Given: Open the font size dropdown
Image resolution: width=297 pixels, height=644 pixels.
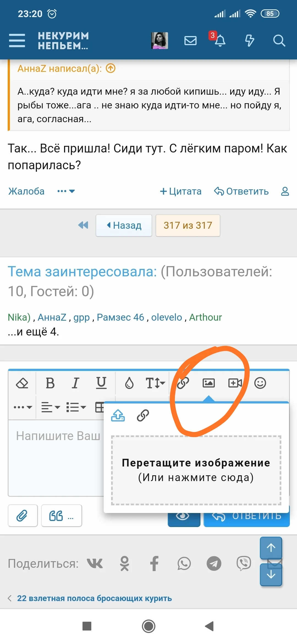Looking at the screenshot, I should click(x=155, y=383).
